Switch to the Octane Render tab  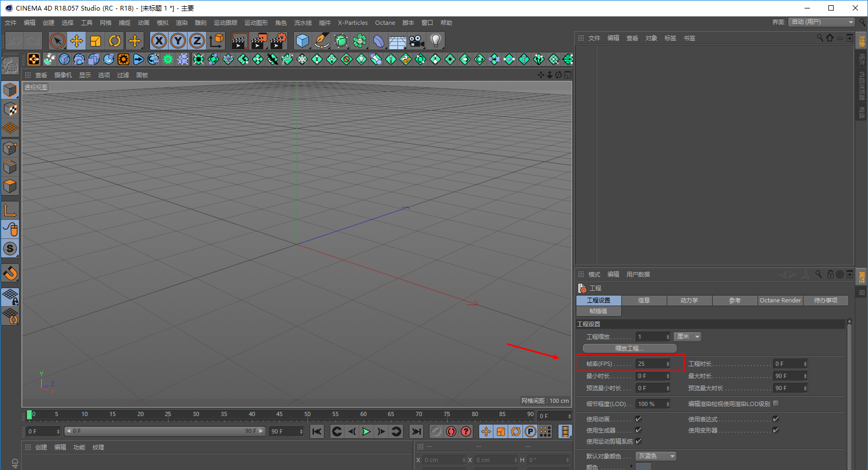tap(780, 300)
